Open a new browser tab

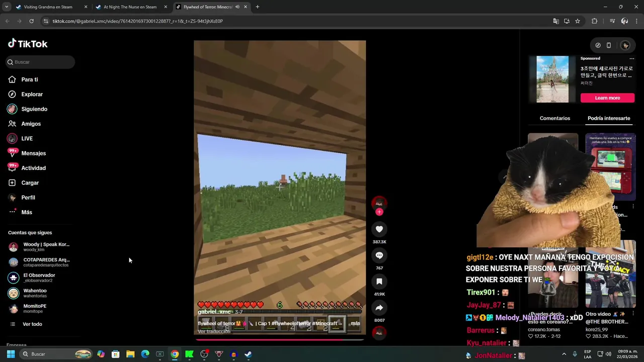[258, 7]
